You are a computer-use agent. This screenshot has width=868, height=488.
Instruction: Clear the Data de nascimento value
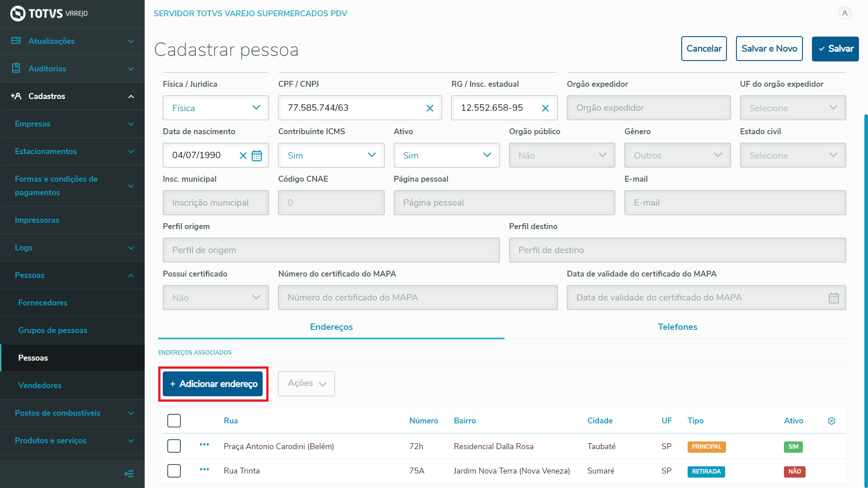pos(243,156)
